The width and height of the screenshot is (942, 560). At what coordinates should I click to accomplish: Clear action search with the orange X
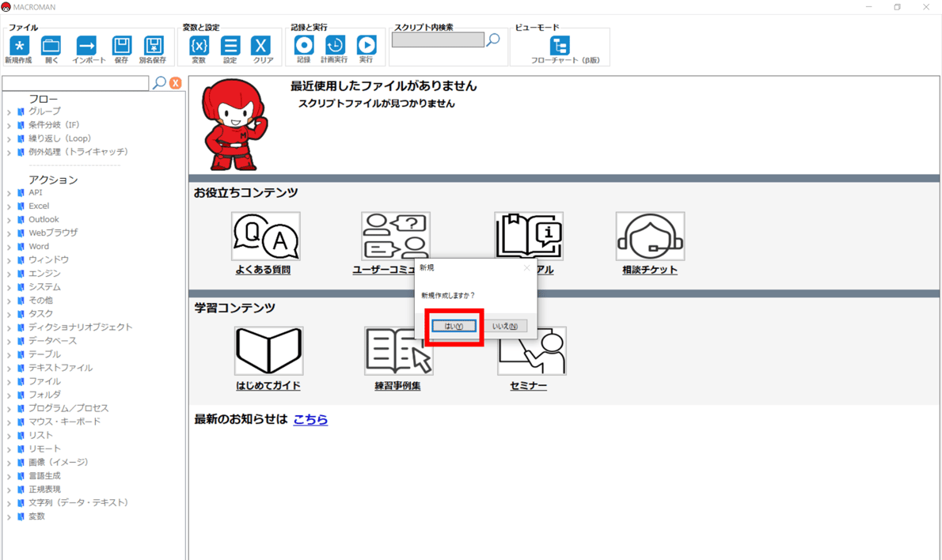click(x=176, y=83)
